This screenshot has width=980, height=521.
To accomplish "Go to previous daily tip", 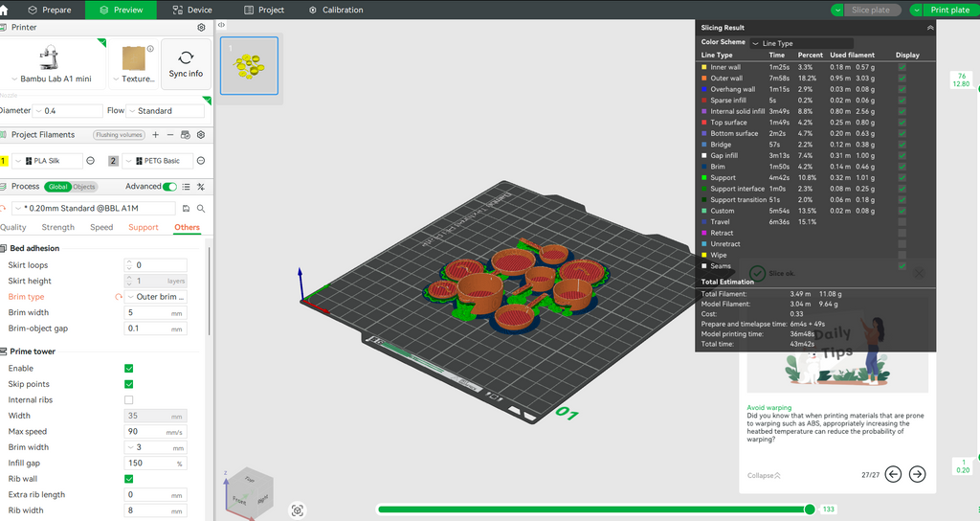I will point(893,473).
